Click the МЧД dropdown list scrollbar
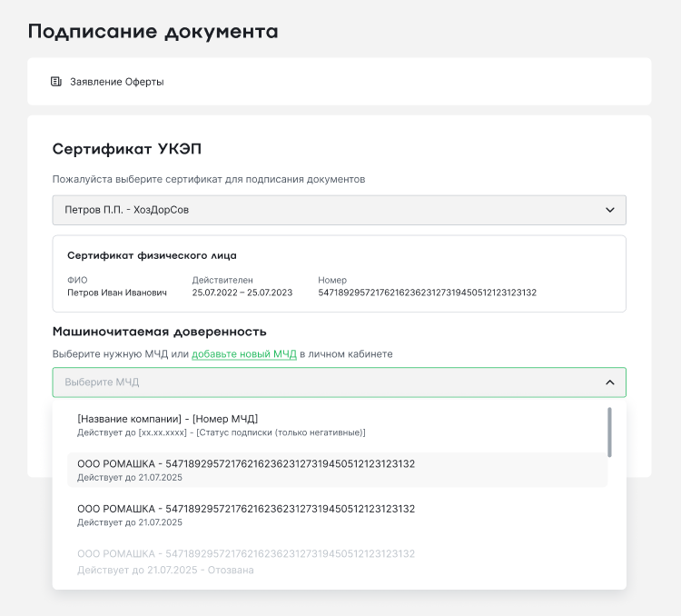The width and height of the screenshot is (681, 616). tap(609, 432)
